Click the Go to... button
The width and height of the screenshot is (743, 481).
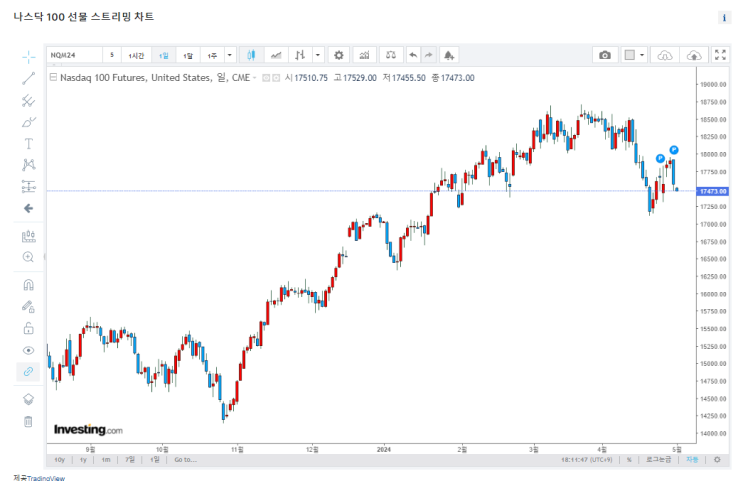pyautogui.click(x=185, y=460)
